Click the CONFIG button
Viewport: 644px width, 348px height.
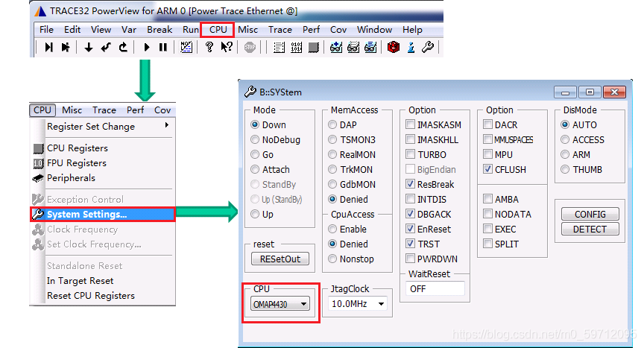point(590,214)
